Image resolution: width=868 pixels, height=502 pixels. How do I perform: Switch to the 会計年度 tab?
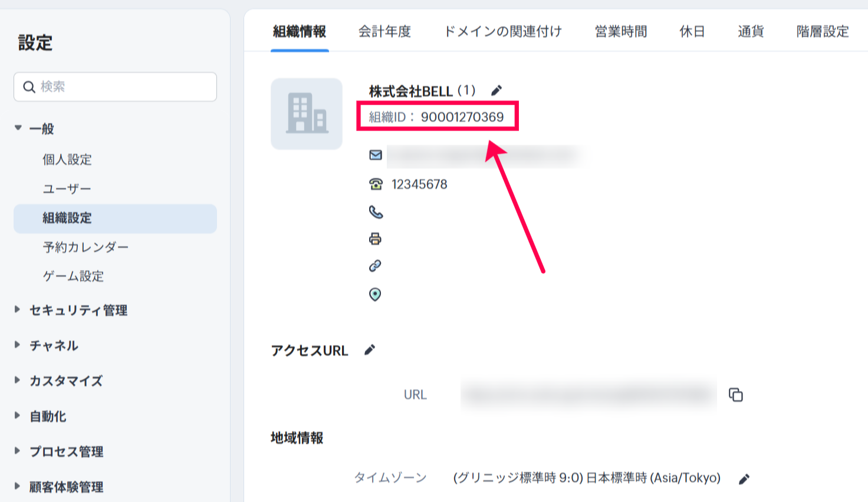384,31
